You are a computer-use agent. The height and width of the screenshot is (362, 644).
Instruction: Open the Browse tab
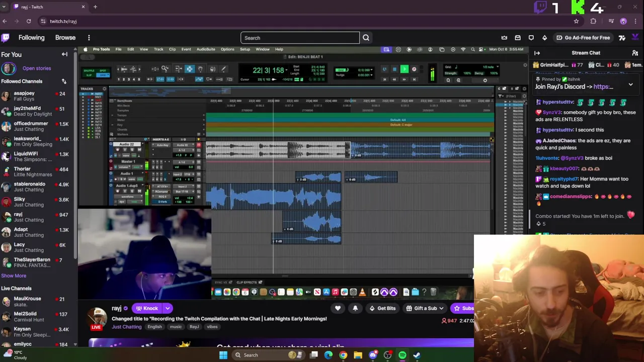[65, 38]
